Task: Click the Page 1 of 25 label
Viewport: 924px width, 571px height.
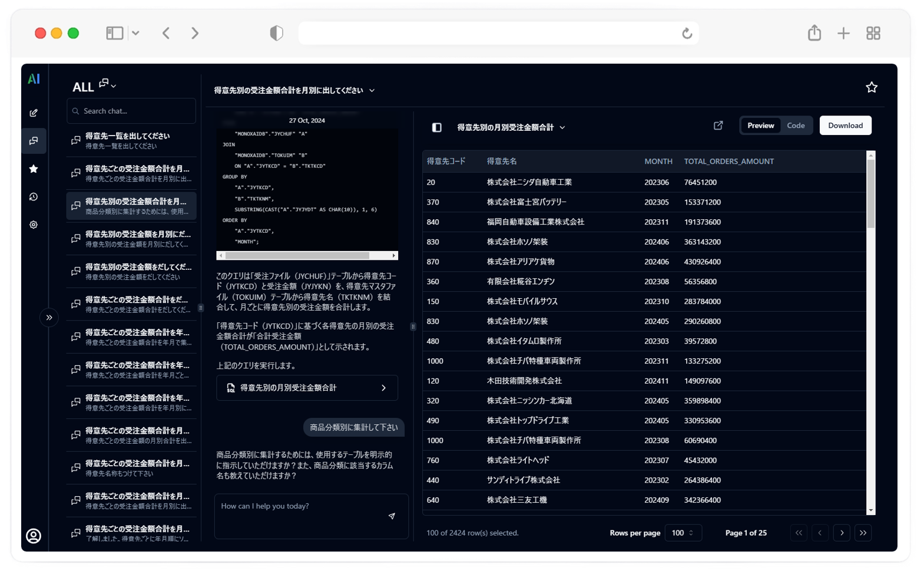Action: [x=746, y=533]
